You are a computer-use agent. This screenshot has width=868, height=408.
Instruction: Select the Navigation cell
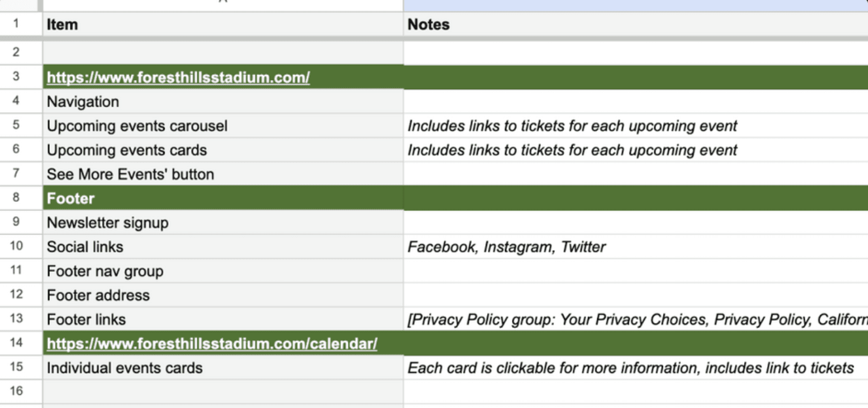(x=222, y=102)
